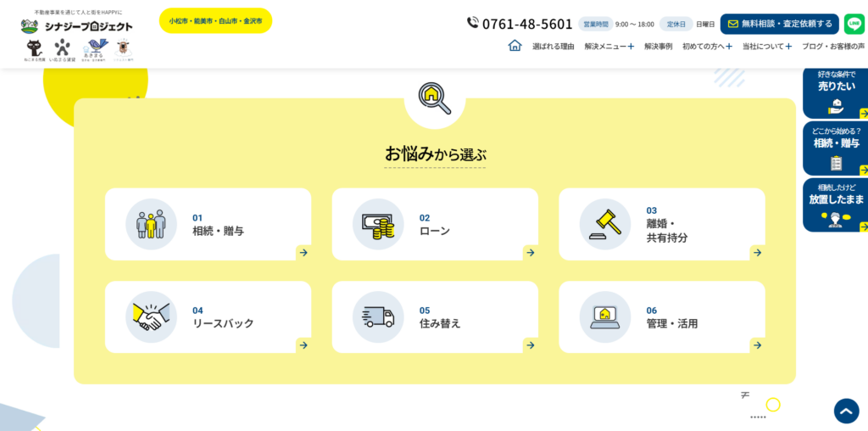Click the arrow on the ローン card
This screenshot has width=868, height=431.
[x=531, y=253]
